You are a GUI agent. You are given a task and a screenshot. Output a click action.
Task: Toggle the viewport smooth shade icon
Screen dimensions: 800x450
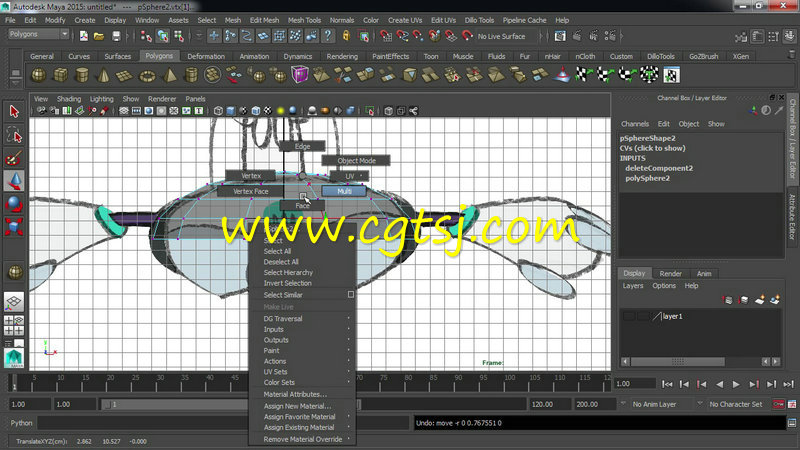coord(231,111)
